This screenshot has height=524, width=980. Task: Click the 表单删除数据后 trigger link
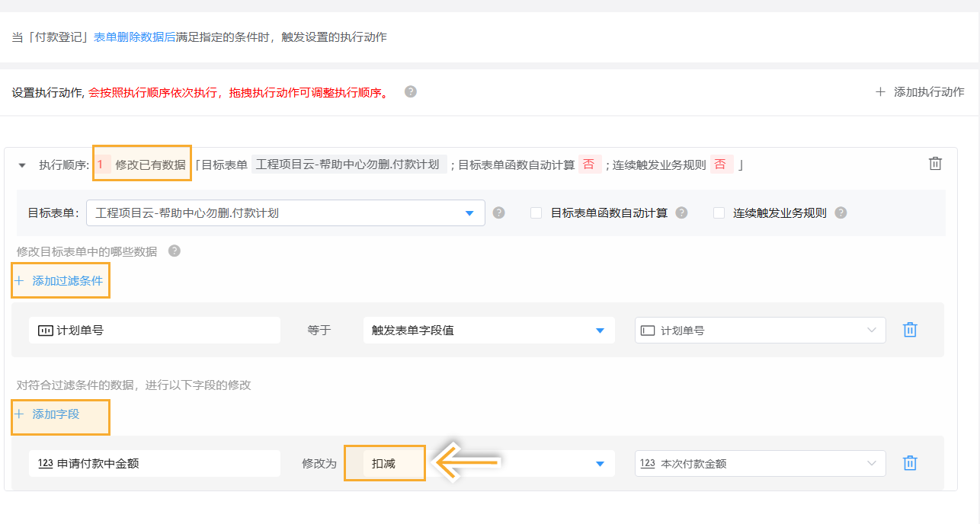point(134,37)
